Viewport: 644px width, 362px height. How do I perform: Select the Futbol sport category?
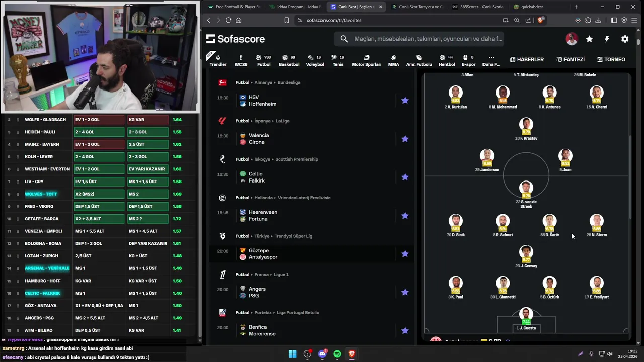tap(264, 60)
